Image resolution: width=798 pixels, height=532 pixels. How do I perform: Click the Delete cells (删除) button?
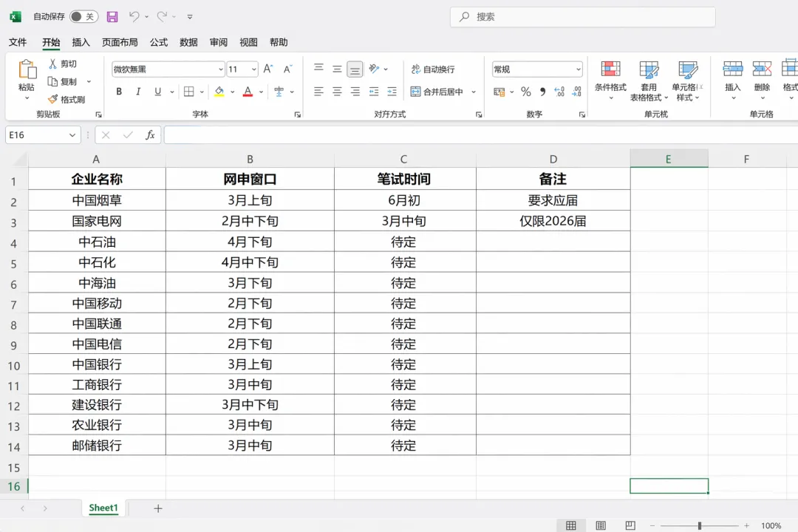(x=762, y=80)
